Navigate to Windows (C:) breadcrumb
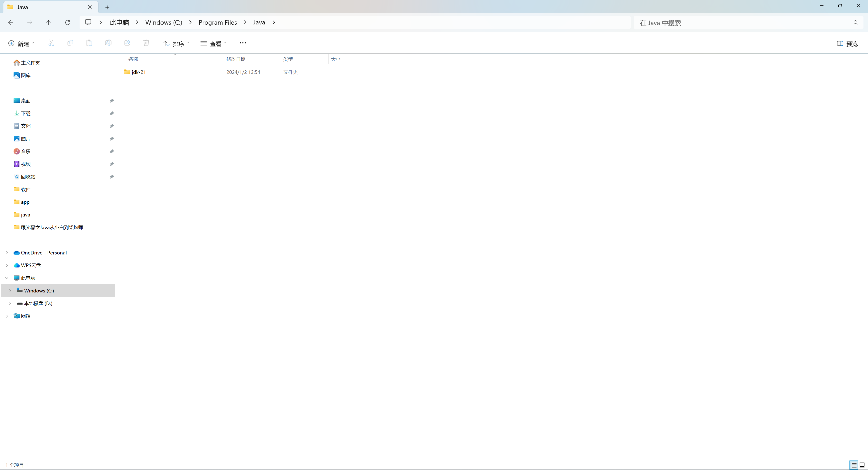 [x=164, y=22]
